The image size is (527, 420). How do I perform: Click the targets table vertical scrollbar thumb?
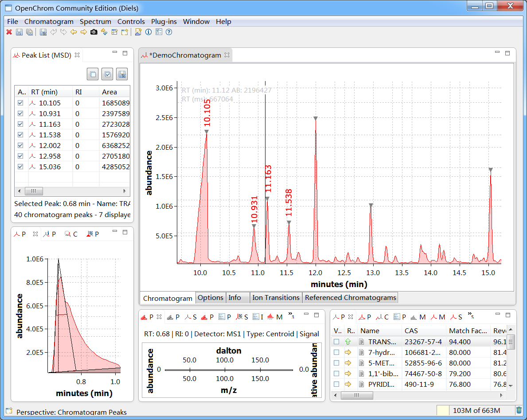(511, 342)
